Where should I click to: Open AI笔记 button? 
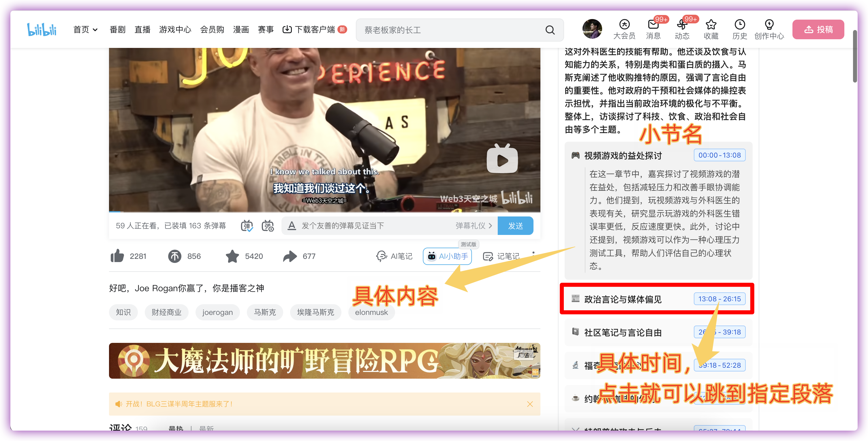[x=394, y=256]
